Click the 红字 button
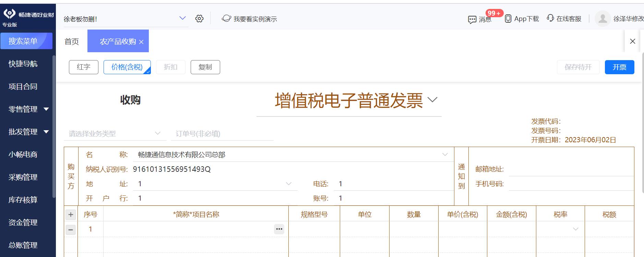 pos(84,67)
